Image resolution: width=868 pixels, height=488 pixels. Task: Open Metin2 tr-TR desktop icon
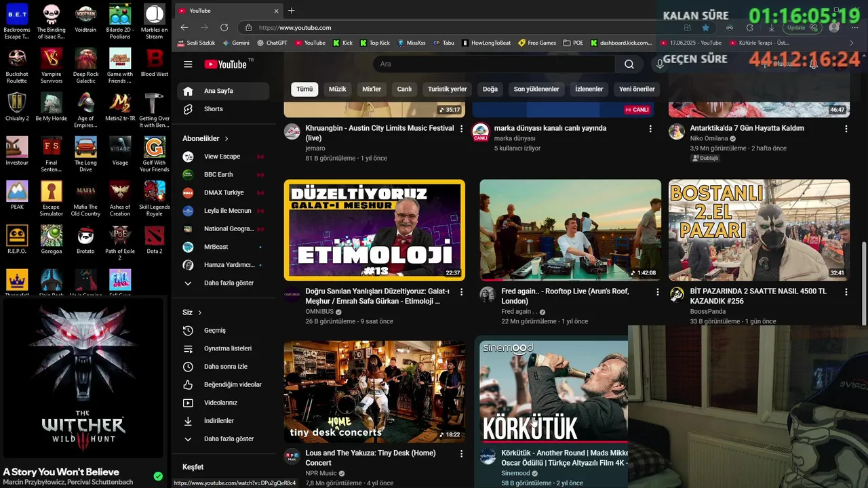[x=120, y=107]
